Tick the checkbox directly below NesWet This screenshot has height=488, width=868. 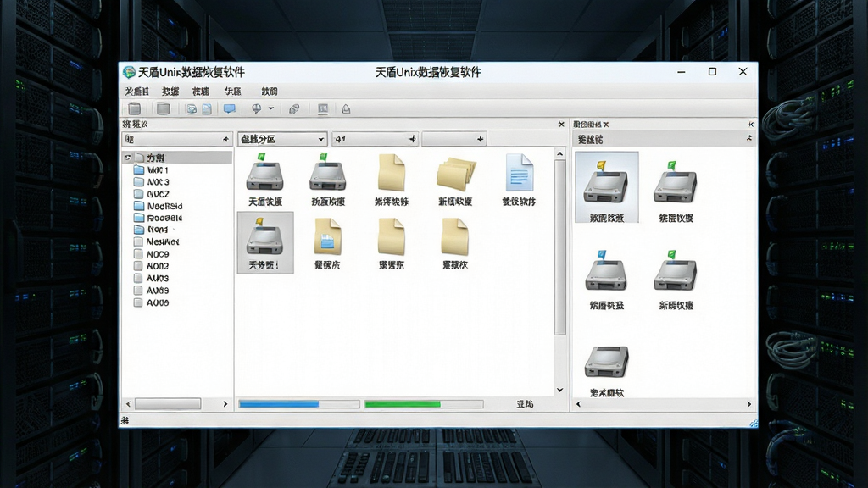pos(138,254)
